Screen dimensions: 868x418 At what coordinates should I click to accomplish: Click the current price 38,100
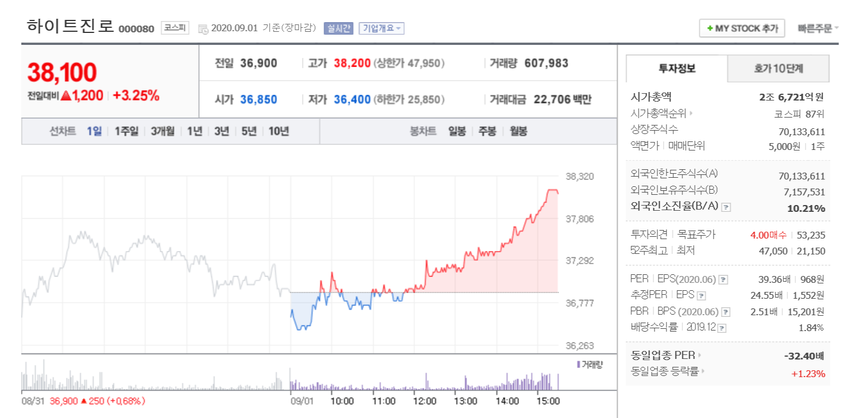[62, 72]
